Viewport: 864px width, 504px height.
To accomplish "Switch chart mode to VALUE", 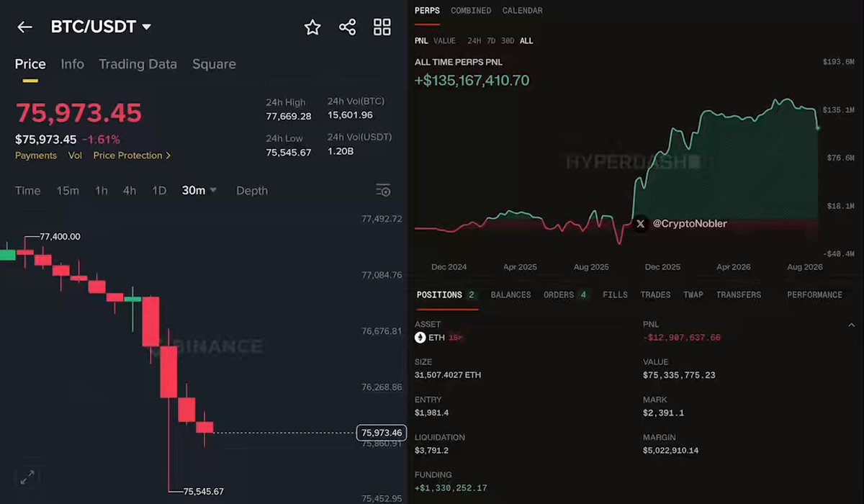I will click(x=445, y=41).
